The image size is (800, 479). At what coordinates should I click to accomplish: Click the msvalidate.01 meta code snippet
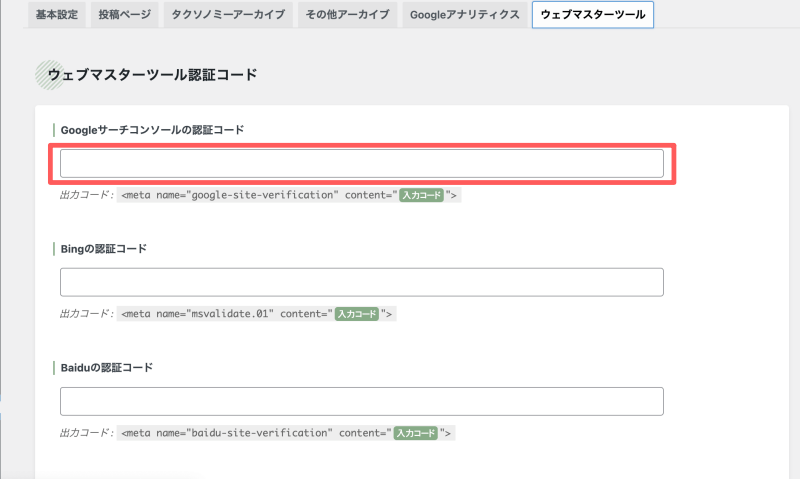257,314
